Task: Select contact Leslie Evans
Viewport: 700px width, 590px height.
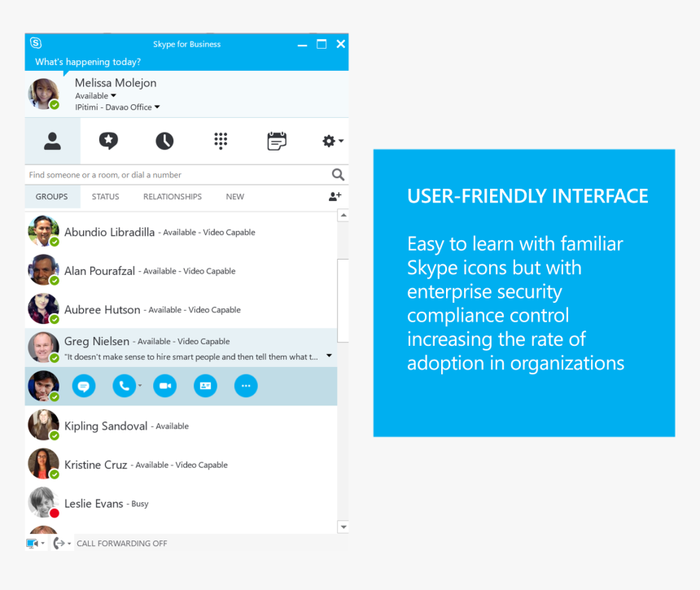Action: pos(181,504)
